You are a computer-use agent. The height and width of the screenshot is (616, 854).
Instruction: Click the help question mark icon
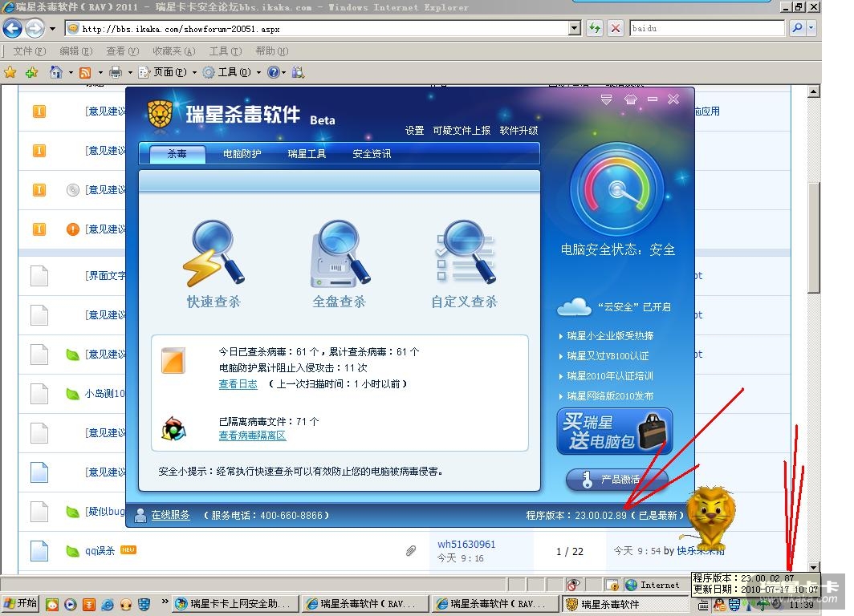274,72
